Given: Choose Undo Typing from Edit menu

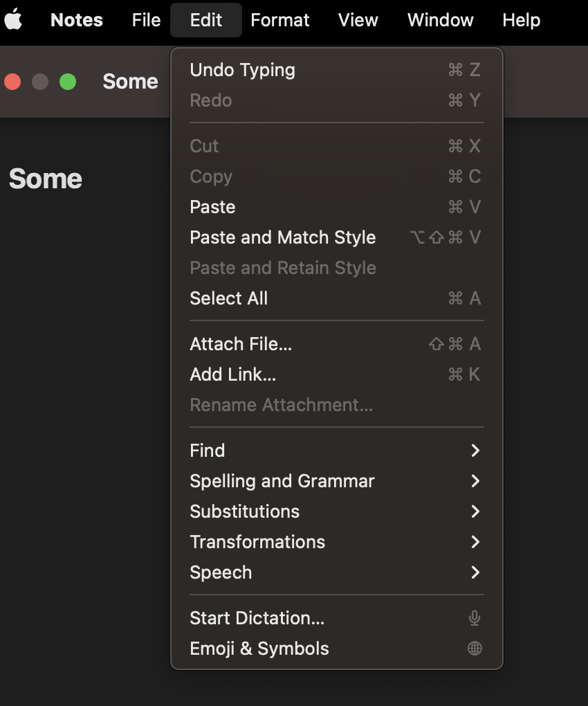Looking at the screenshot, I should point(242,70).
